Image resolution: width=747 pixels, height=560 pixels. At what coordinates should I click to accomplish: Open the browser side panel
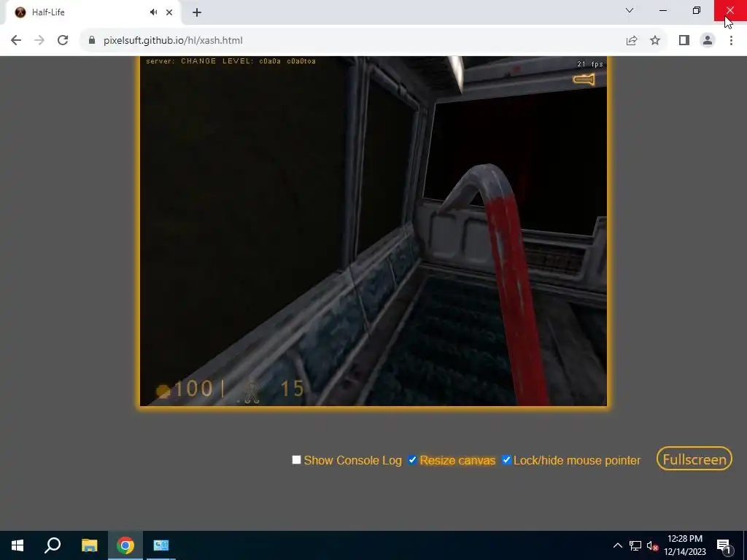click(x=684, y=41)
